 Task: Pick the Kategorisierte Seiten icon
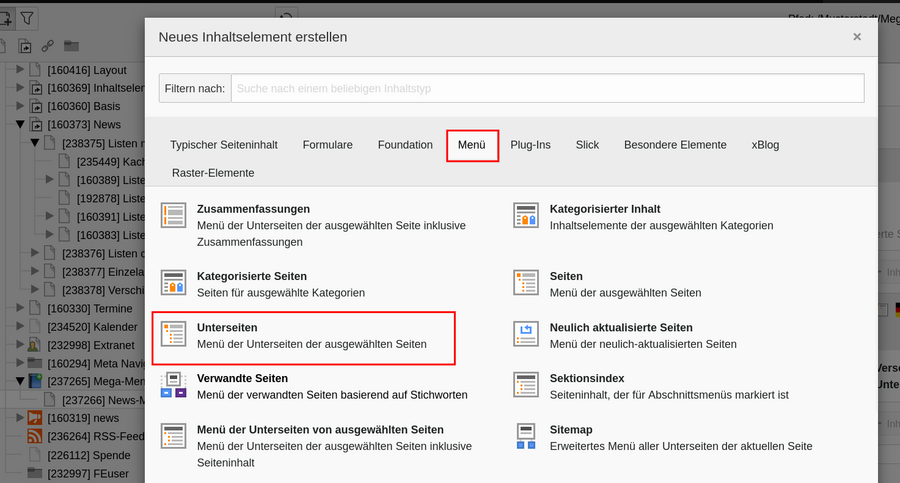tap(173, 283)
